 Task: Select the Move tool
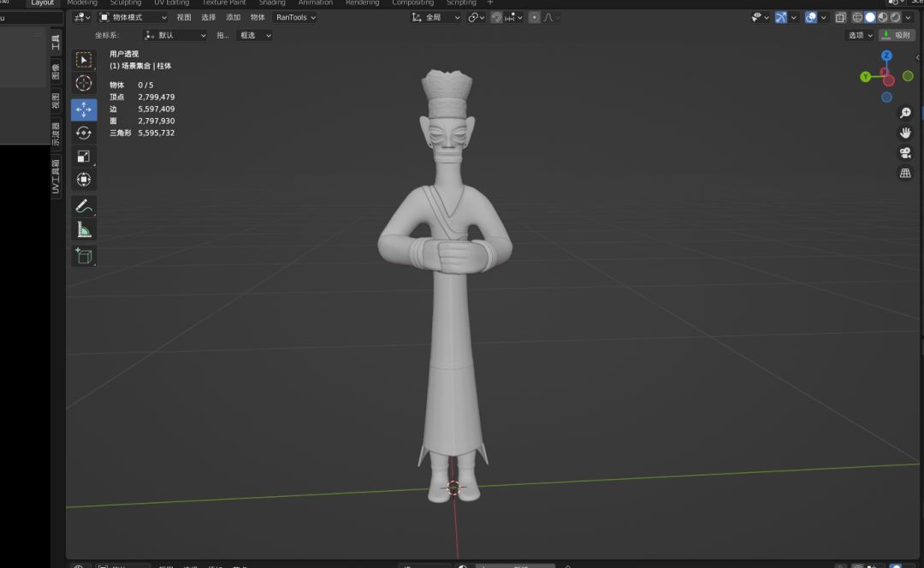coord(84,109)
